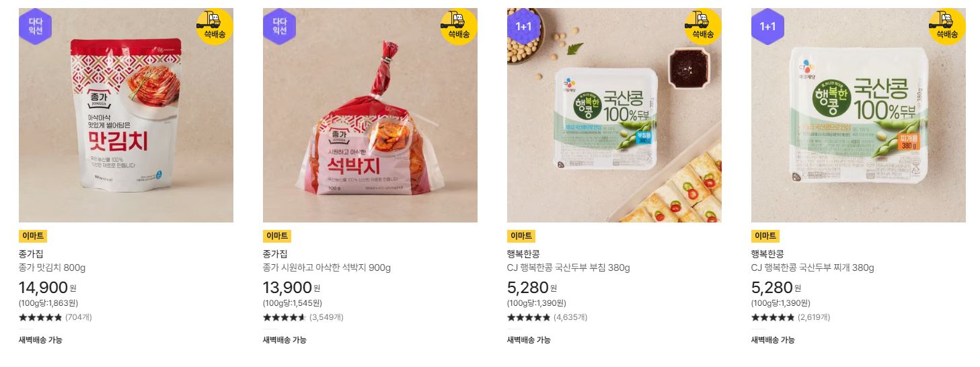Click 행복한콩 brand name above 찌개 tofu
Screen dimensions: 980x367
click(767, 254)
